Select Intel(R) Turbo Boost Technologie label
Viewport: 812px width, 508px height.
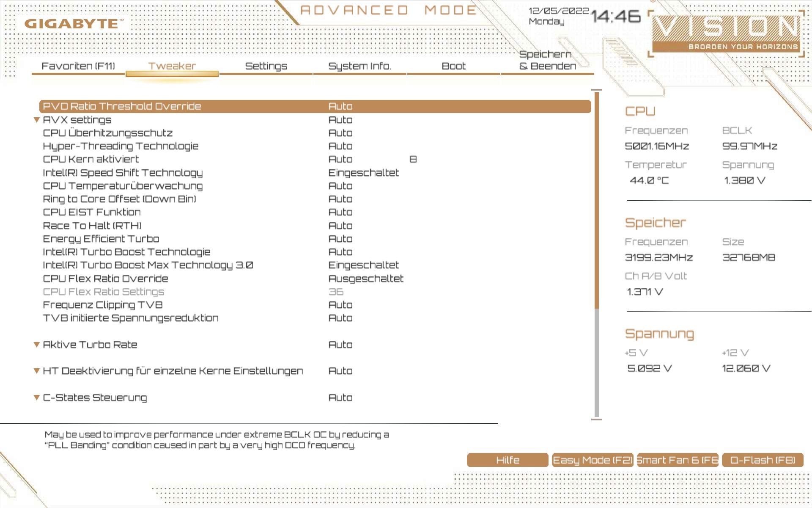[126, 252]
